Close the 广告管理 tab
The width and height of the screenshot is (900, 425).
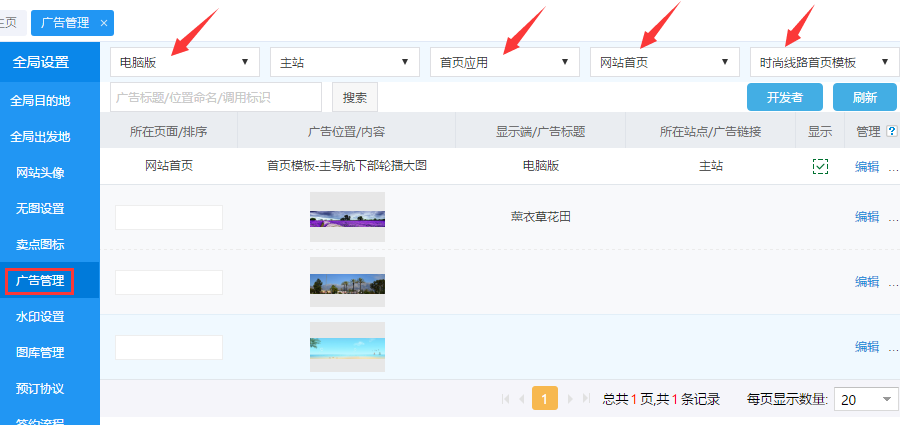[x=104, y=22]
